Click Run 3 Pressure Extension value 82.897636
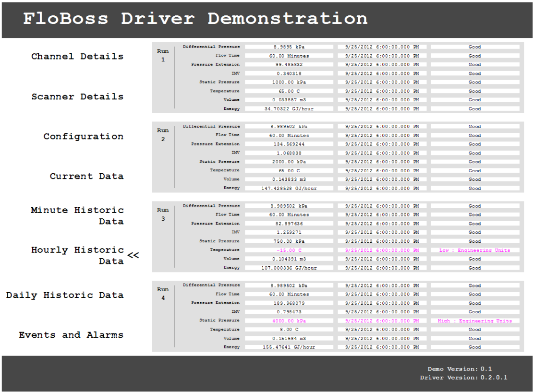This screenshot has width=534, height=392. pyautogui.click(x=289, y=224)
